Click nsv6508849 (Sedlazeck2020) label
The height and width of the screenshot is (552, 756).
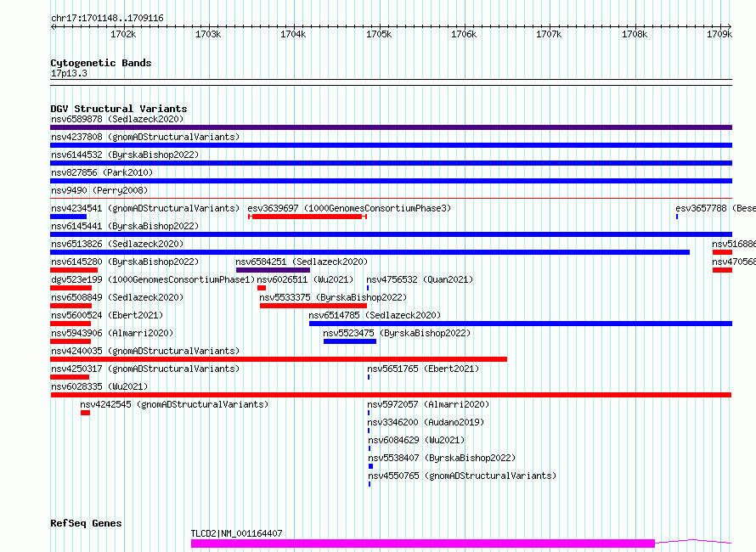pyautogui.click(x=117, y=297)
